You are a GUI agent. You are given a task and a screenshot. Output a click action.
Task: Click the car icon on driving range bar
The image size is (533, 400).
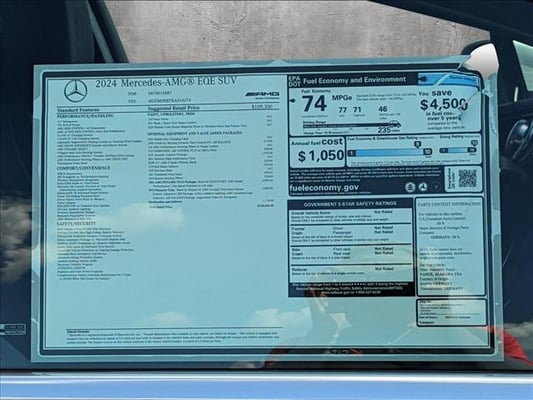(395, 124)
